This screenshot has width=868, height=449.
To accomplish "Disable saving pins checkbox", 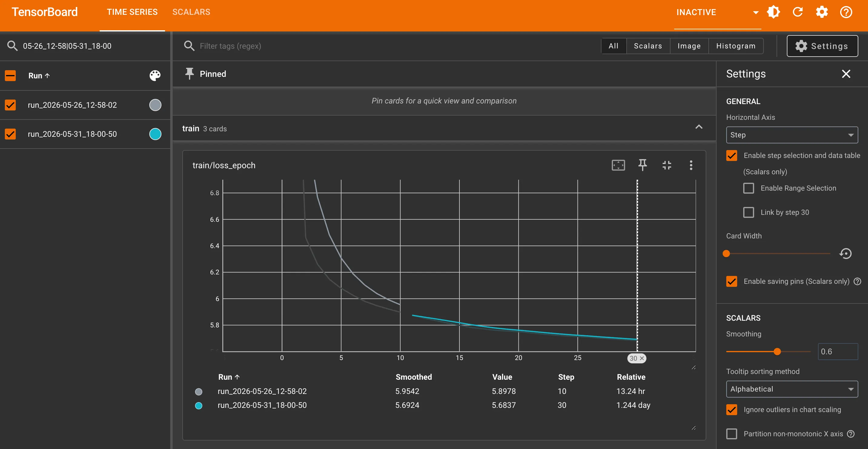I will click(x=731, y=281).
